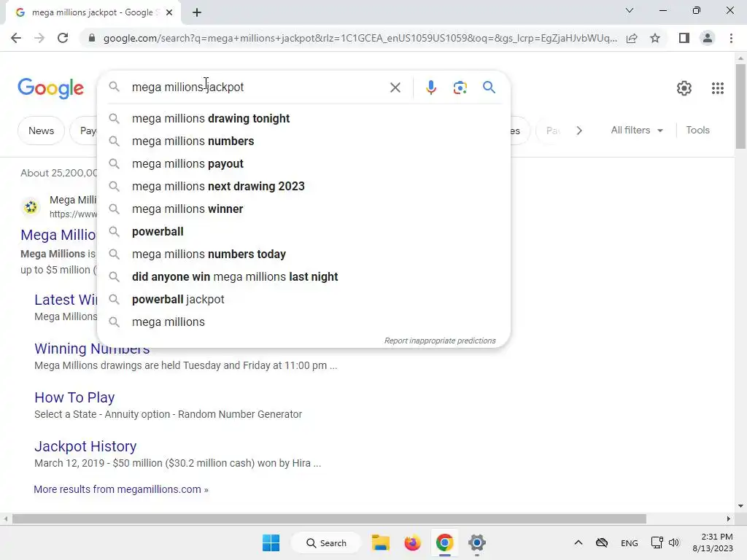Viewport: 747px width, 560px height.
Task: Choose suggestion 'mega millions numbers'
Action: click(303, 141)
